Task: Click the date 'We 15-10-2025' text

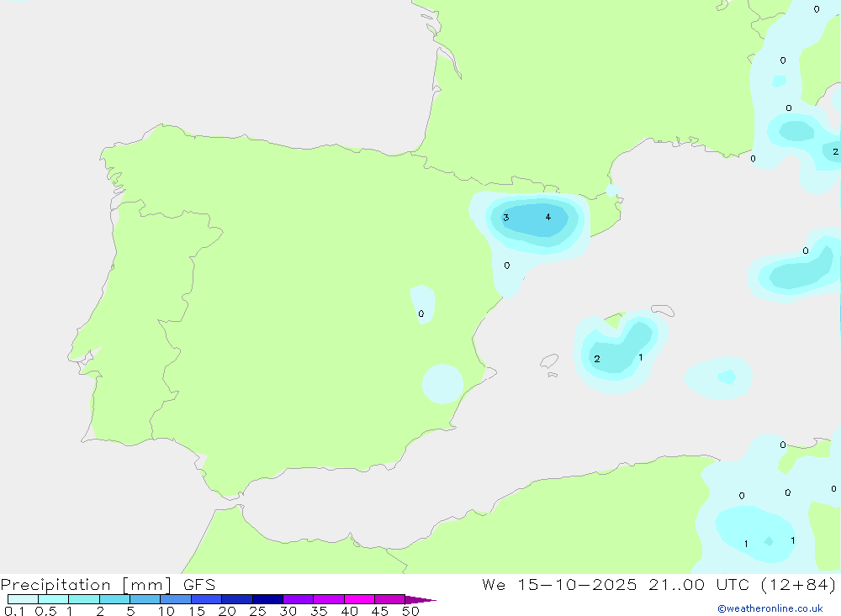Action: pos(559,584)
